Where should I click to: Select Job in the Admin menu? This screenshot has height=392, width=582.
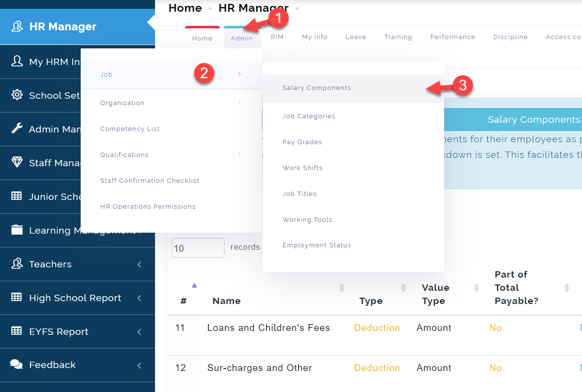click(172, 75)
